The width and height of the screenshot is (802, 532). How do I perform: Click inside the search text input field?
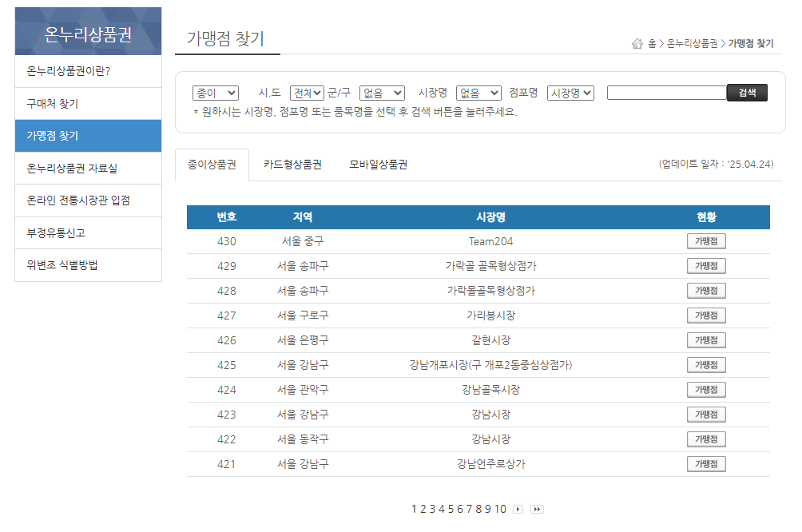pos(666,92)
